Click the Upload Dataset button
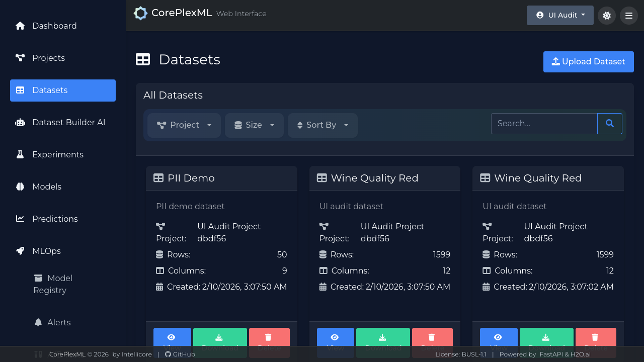This screenshot has height=362, width=644. coord(588,62)
